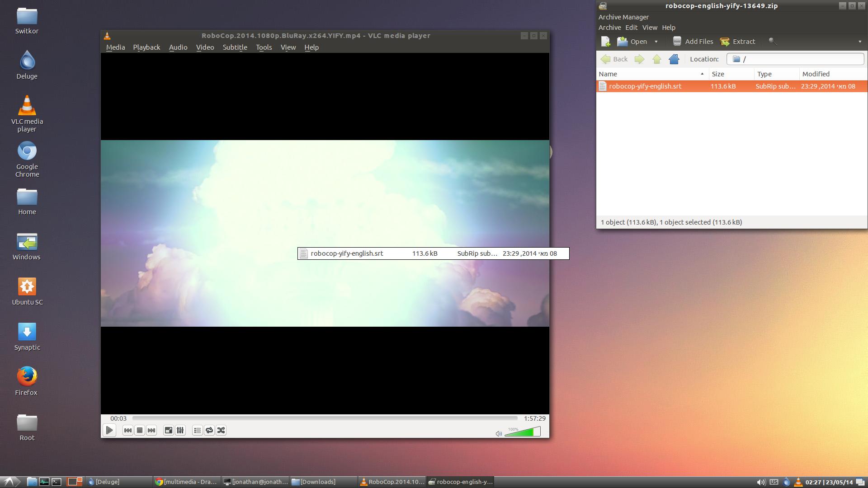This screenshot has height=488, width=868.
Task: Open the VLC Help menu
Action: (311, 47)
